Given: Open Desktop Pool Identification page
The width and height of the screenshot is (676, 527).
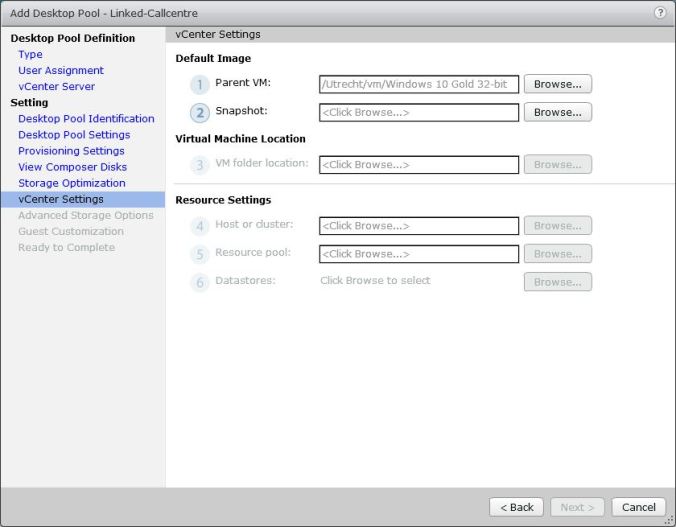Looking at the screenshot, I should (x=86, y=118).
